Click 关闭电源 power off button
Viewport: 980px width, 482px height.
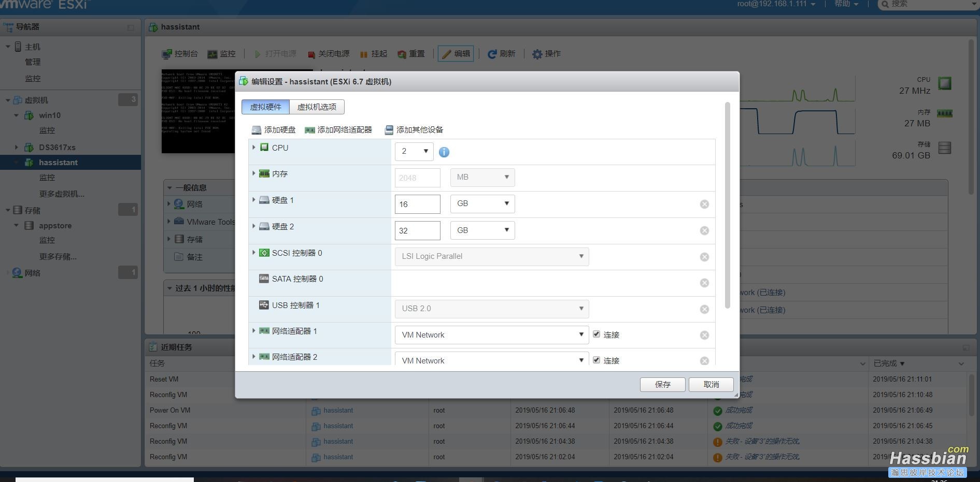tap(329, 54)
